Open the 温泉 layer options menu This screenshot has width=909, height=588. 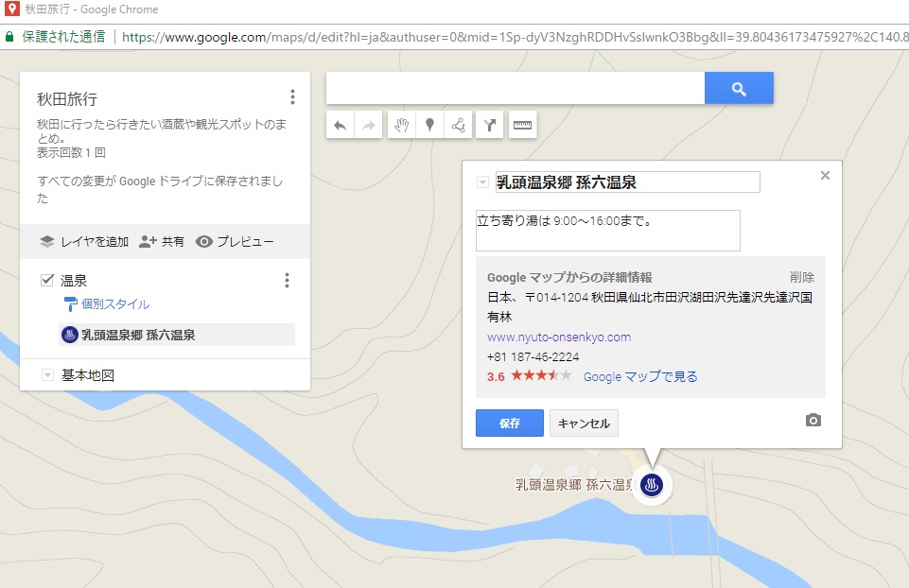tap(287, 281)
